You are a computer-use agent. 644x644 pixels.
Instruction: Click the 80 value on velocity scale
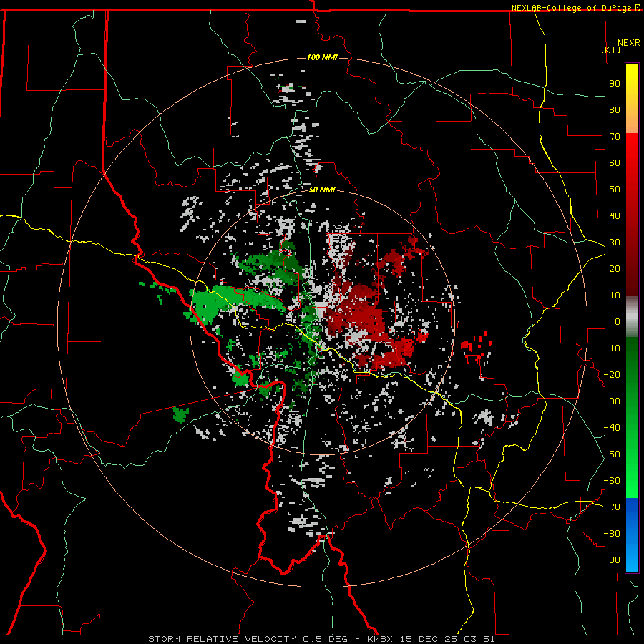pos(615,109)
